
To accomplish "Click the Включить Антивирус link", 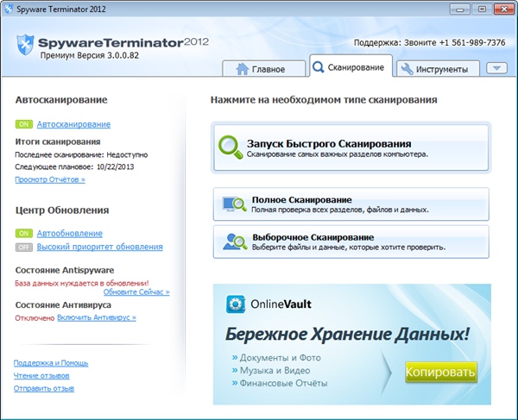I will pyautogui.click(x=97, y=317).
